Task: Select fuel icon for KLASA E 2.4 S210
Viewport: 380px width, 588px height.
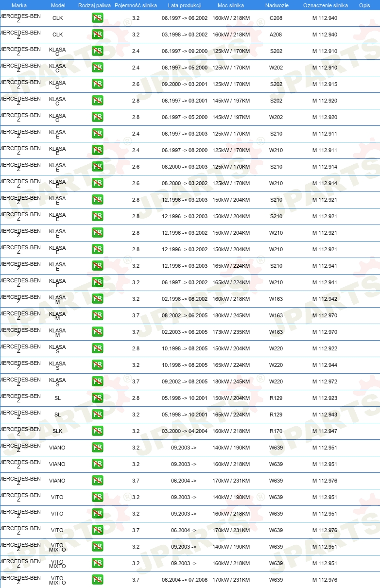Action: click(x=97, y=134)
